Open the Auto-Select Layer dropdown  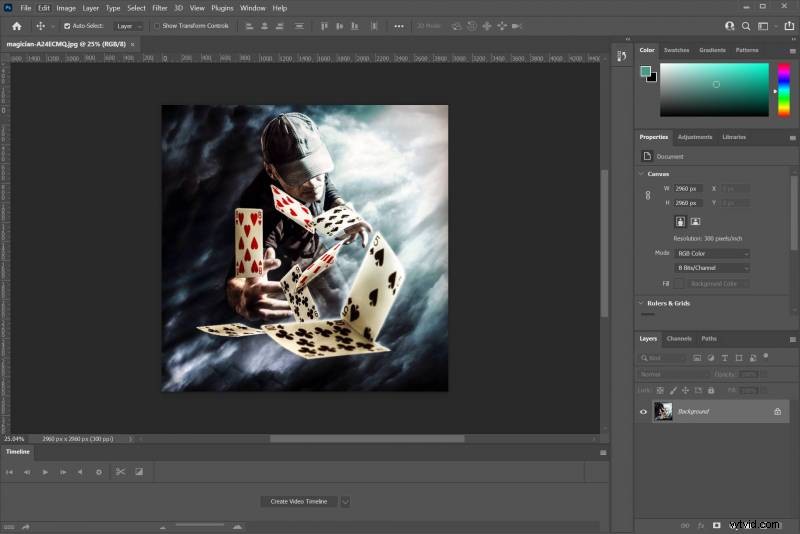129,26
